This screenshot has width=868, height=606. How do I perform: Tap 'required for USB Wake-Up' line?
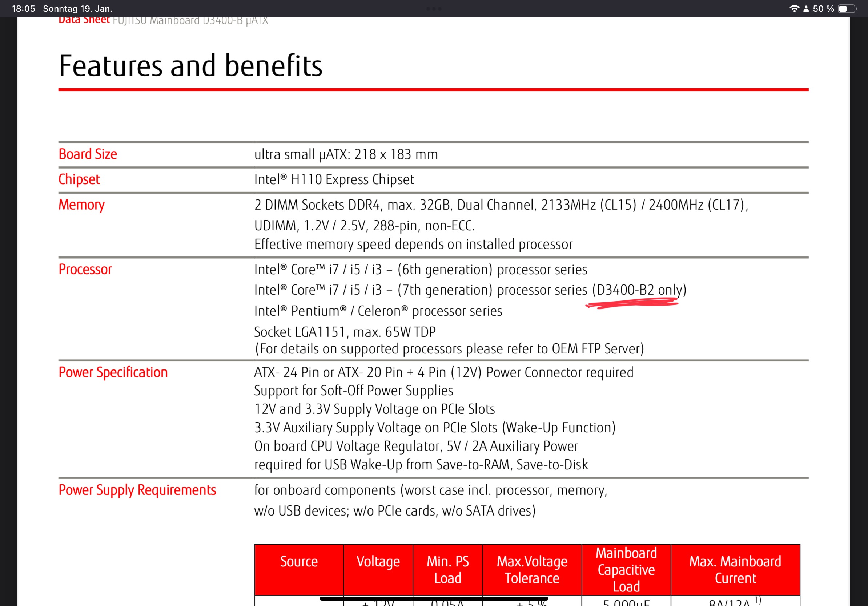pos(421,465)
